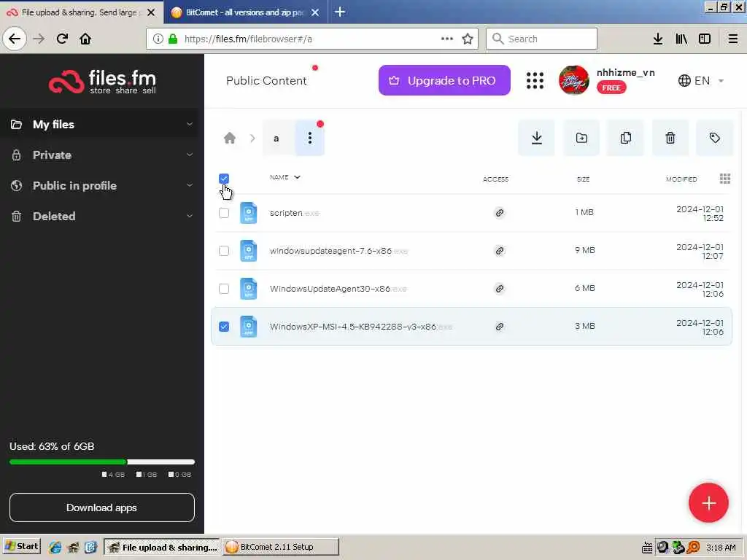Open the Firefox library icon
Screen dimensions: 747x560
681,39
